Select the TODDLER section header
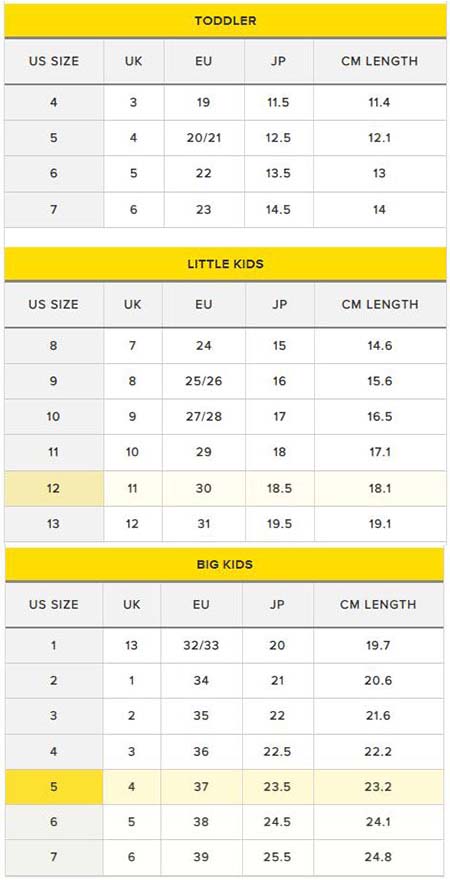The image size is (450, 880). (225, 21)
